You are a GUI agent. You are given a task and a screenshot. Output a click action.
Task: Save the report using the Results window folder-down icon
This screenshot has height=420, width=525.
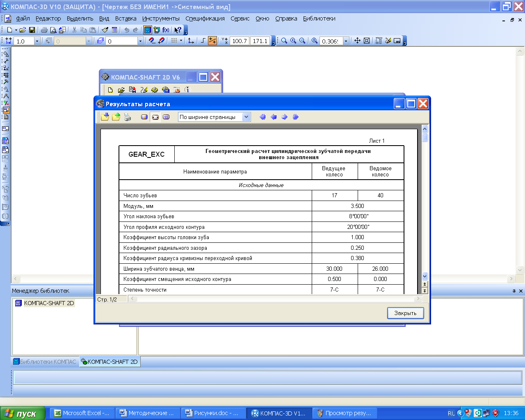105,117
